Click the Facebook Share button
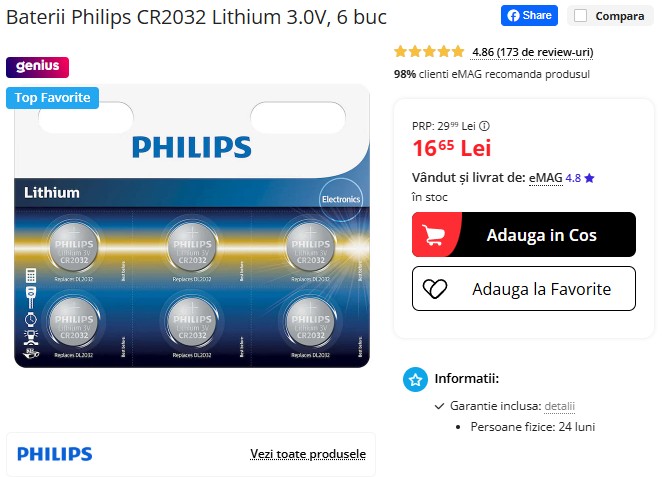The width and height of the screenshot is (664, 477). click(x=529, y=16)
